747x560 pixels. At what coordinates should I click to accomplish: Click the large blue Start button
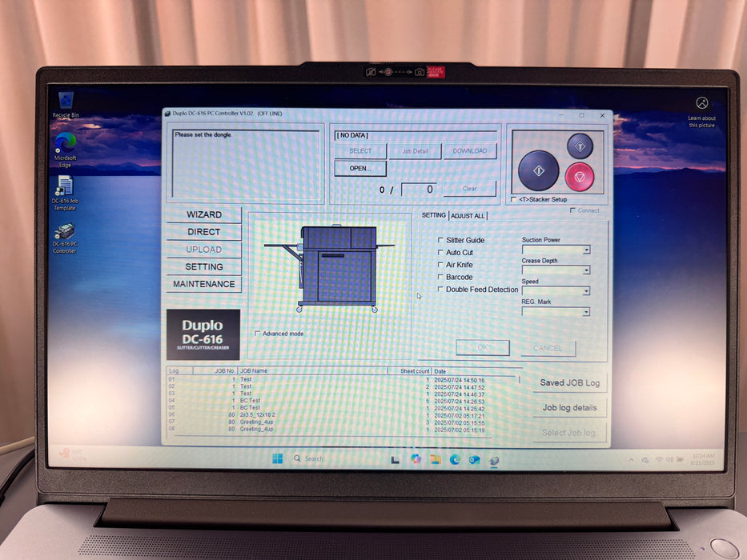(538, 170)
